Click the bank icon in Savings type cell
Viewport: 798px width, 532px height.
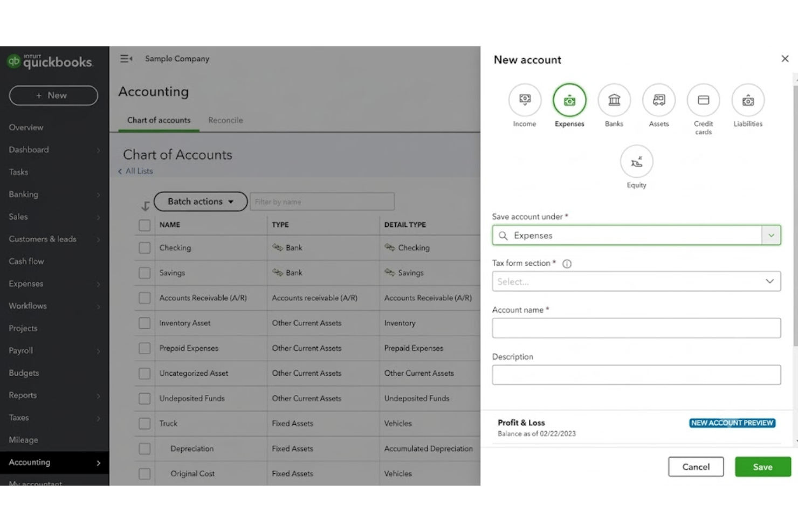pyautogui.click(x=278, y=272)
